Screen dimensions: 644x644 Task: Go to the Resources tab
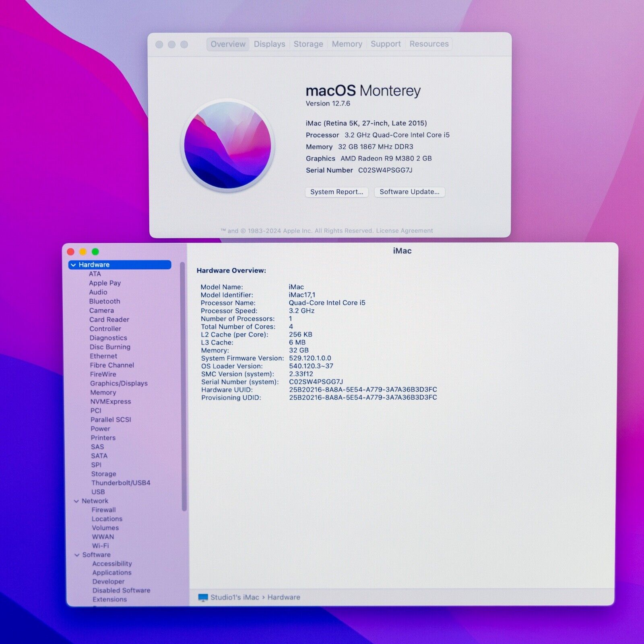click(x=429, y=44)
